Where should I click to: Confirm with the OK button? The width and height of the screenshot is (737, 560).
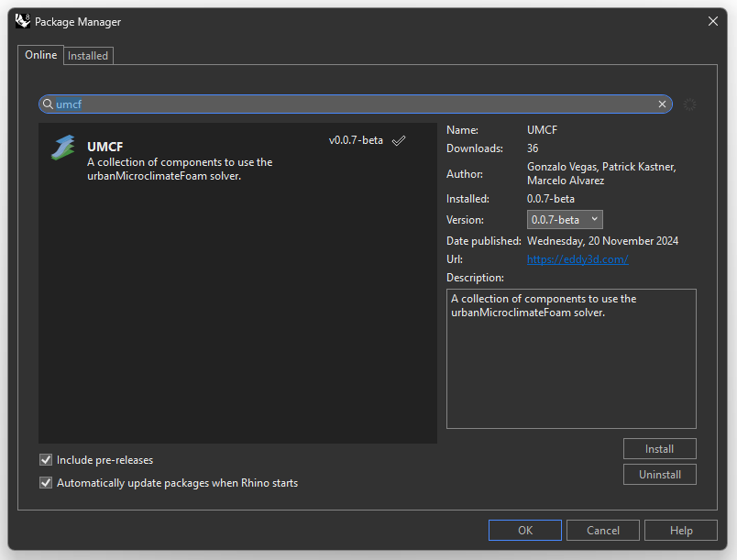pos(524,531)
